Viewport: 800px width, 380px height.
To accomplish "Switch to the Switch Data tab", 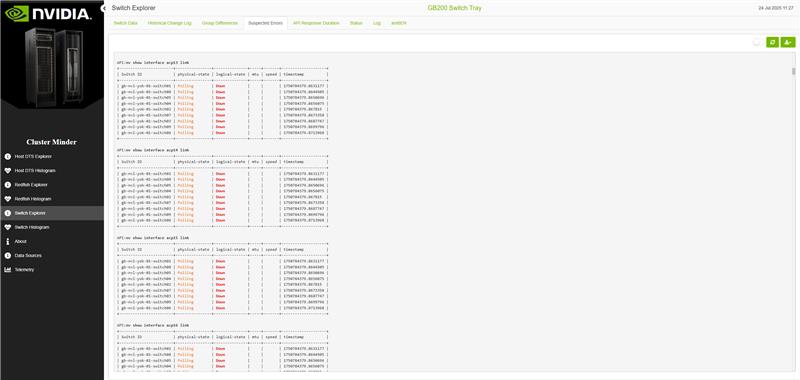I will click(x=126, y=23).
